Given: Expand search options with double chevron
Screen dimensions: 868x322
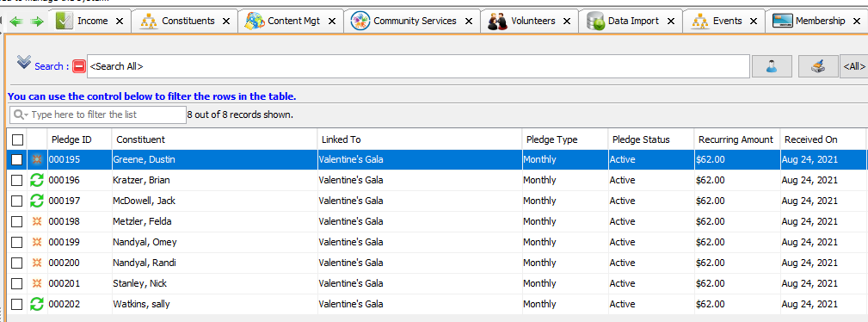Looking at the screenshot, I should pos(23,61).
